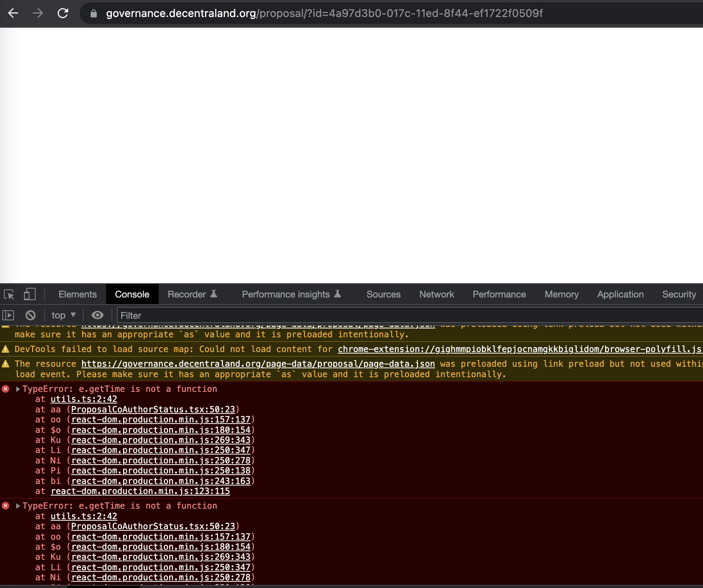The image size is (703, 588).
Task: Open the Performance insights tab
Action: coord(291,294)
